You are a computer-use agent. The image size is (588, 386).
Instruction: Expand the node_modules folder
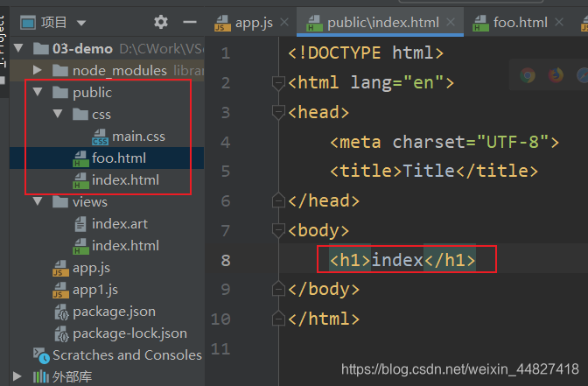pos(37,70)
